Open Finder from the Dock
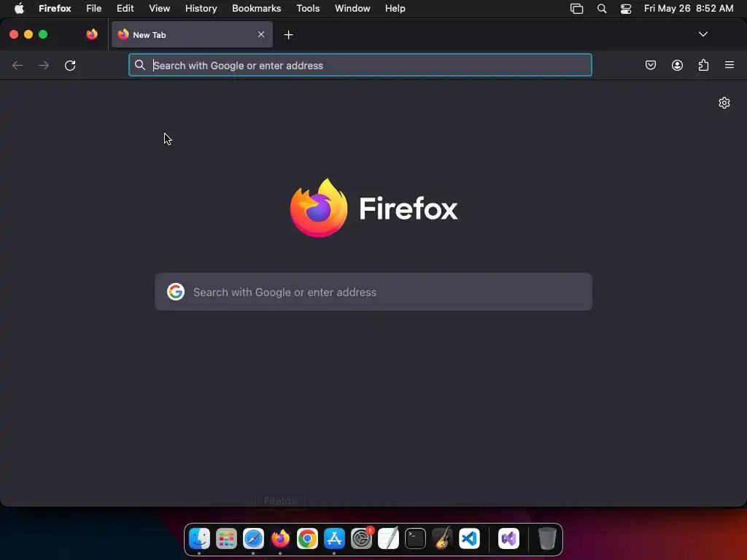Screen dimensions: 747x560 click(200, 539)
